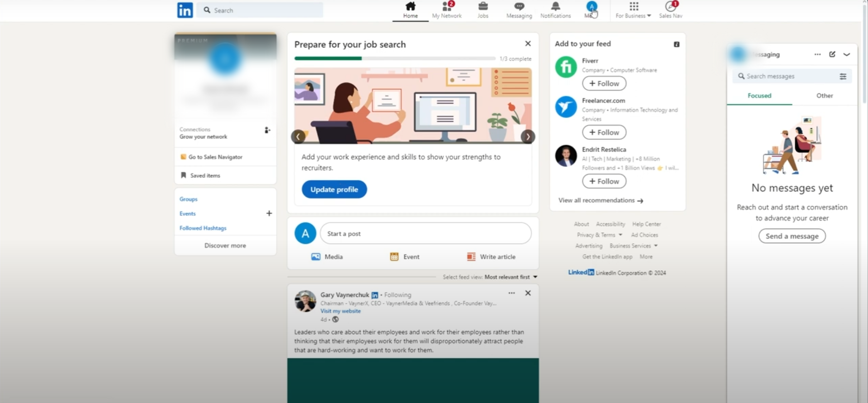Viewport: 868px width, 403px height.
Task: Open Saved items bookmark link
Action: (200, 175)
